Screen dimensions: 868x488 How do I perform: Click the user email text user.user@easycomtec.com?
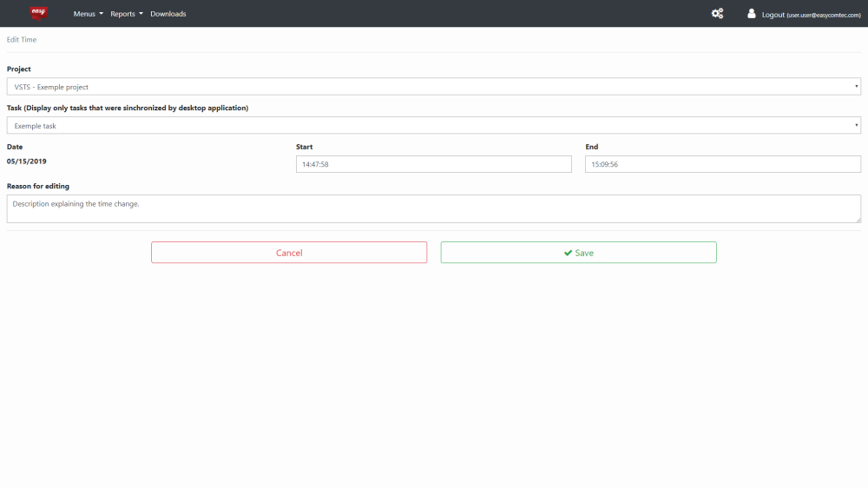pyautogui.click(x=824, y=15)
